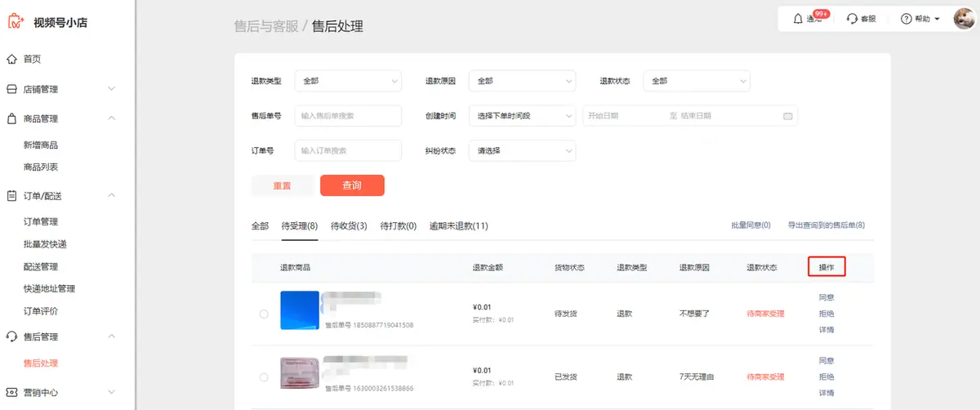This screenshot has width=980, height=410.
Task: Open the notification bell icon
Action: (798, 19)
